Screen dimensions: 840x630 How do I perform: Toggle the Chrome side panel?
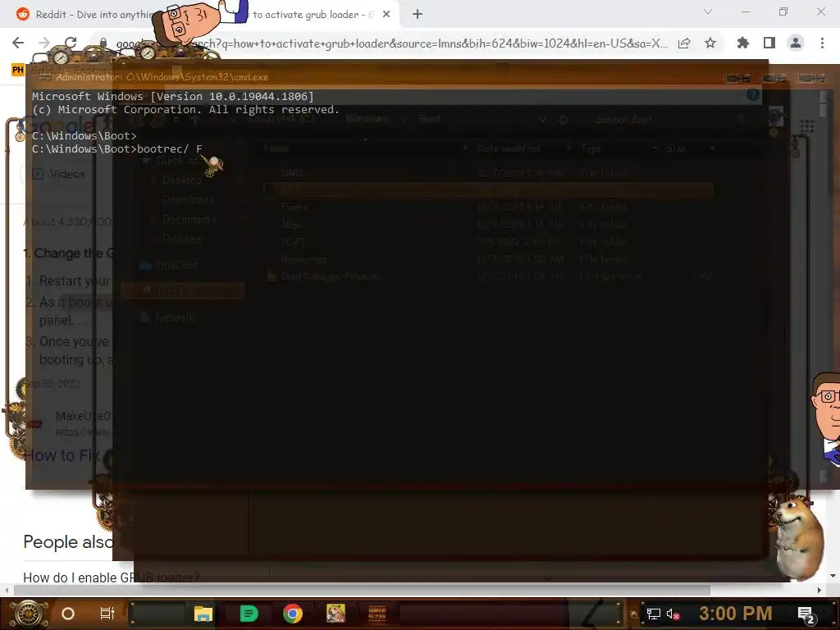tap(769, 43)
